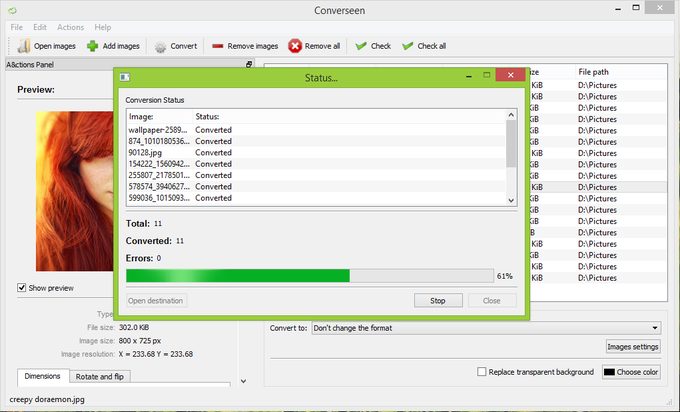Click the Stop button in Status dialog
Image resolution: width=680 pixels, height=412 pixels.
[438, 301]
